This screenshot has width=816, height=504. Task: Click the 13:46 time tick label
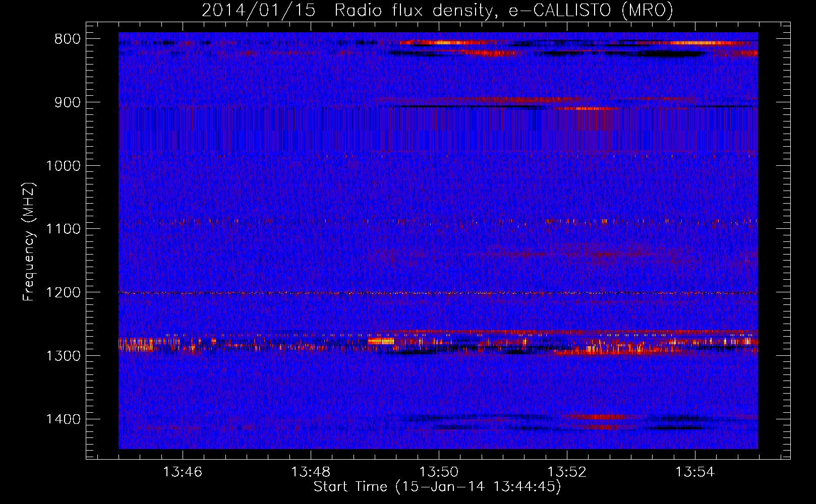point(183,472)
